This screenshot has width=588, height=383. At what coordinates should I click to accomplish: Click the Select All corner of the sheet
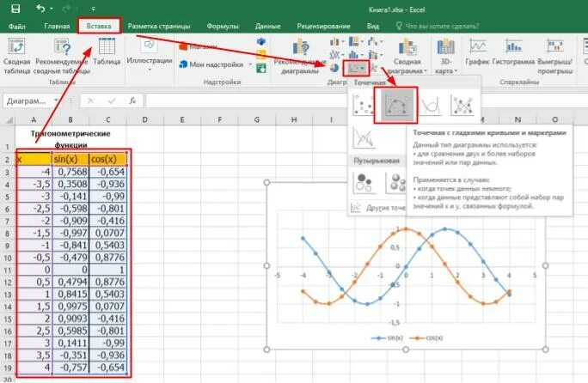[x=9, y=120]
